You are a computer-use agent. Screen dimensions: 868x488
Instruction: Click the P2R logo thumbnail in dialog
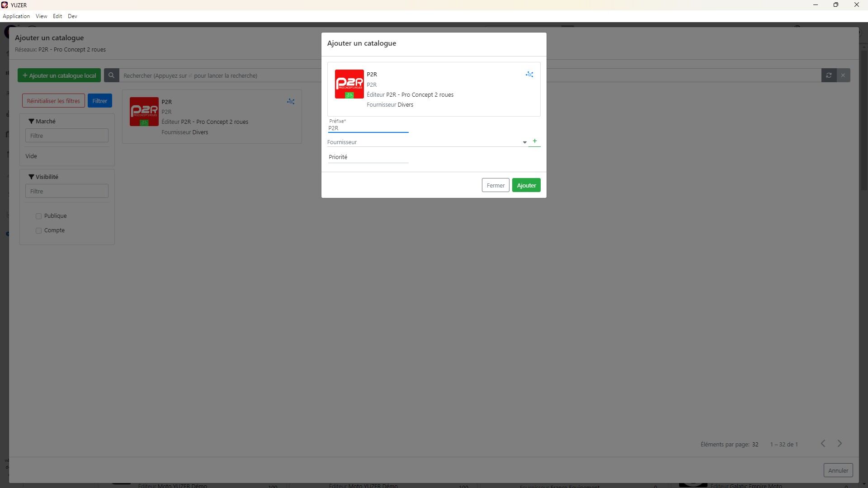click(349, 84)
